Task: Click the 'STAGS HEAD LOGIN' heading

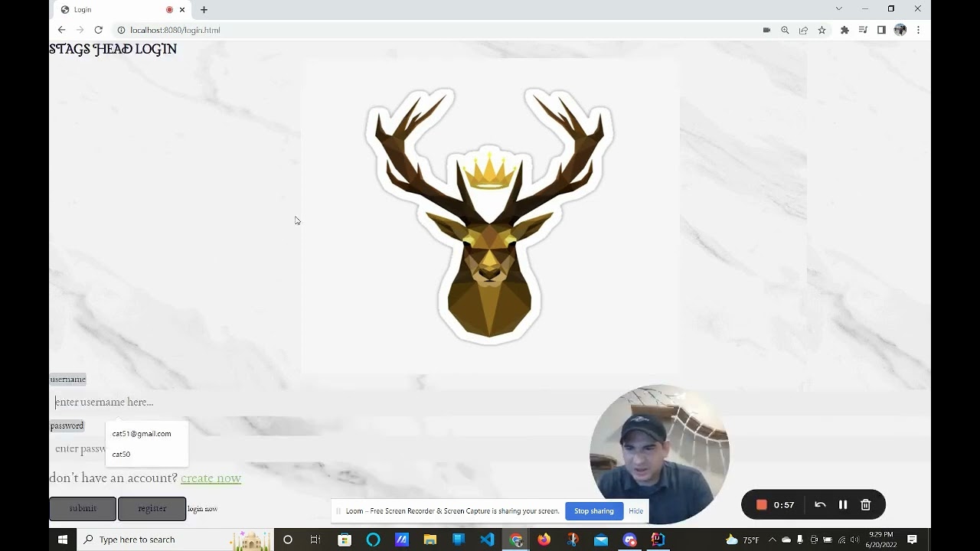Action: (113, 49)
